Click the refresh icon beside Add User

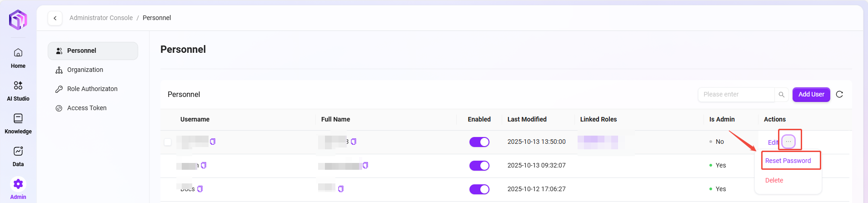(x=839, y=94)
